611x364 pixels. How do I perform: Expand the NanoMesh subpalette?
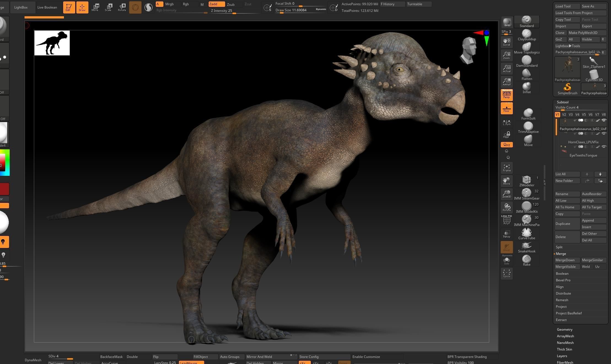[x=565, y=343]
